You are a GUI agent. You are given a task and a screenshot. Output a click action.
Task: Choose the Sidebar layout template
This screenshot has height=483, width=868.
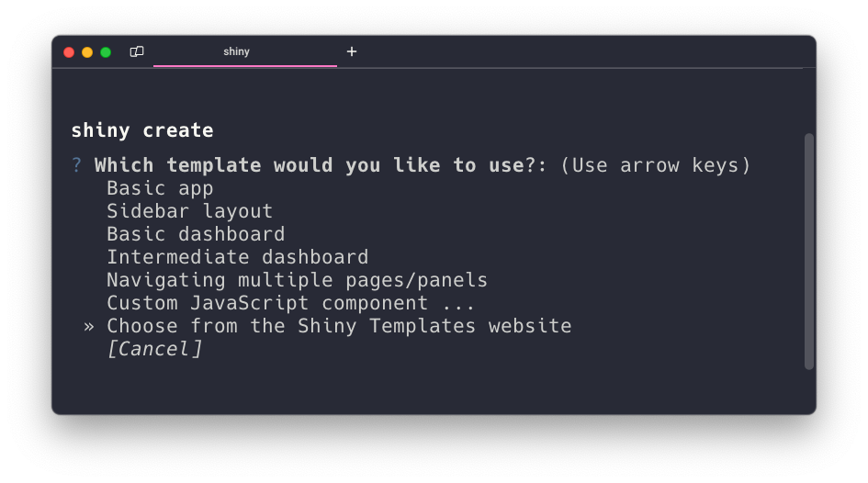point(189,211)
